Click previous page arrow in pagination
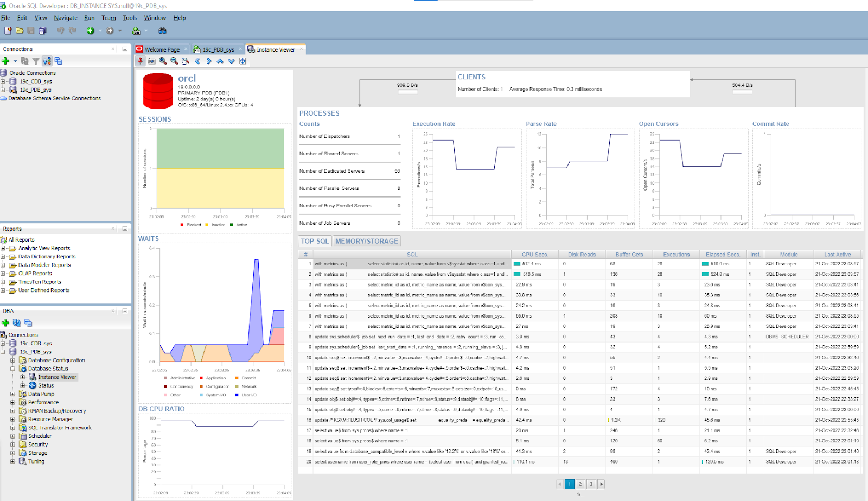868x501 pixels. pyautogui.click(x=560, y=484)
